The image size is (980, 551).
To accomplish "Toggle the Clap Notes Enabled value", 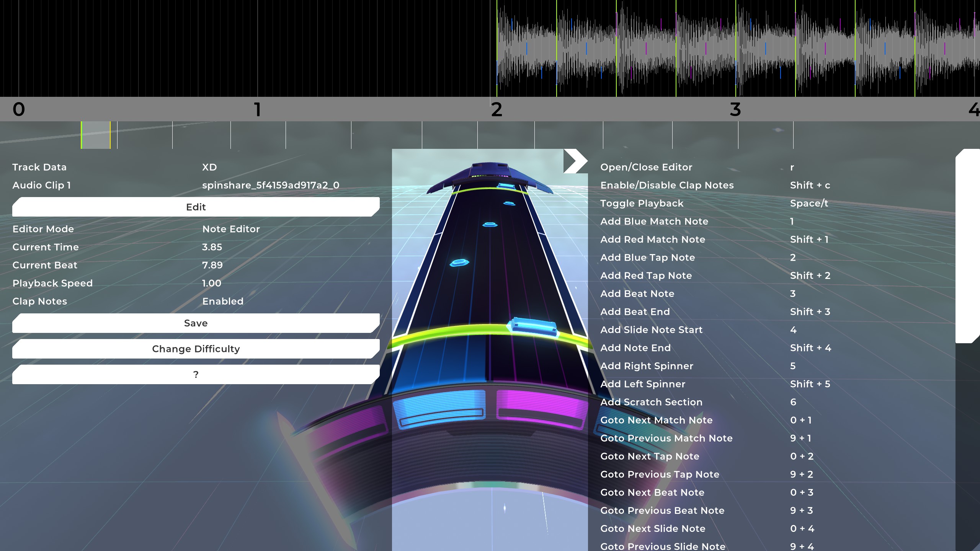I will point(222,301).
